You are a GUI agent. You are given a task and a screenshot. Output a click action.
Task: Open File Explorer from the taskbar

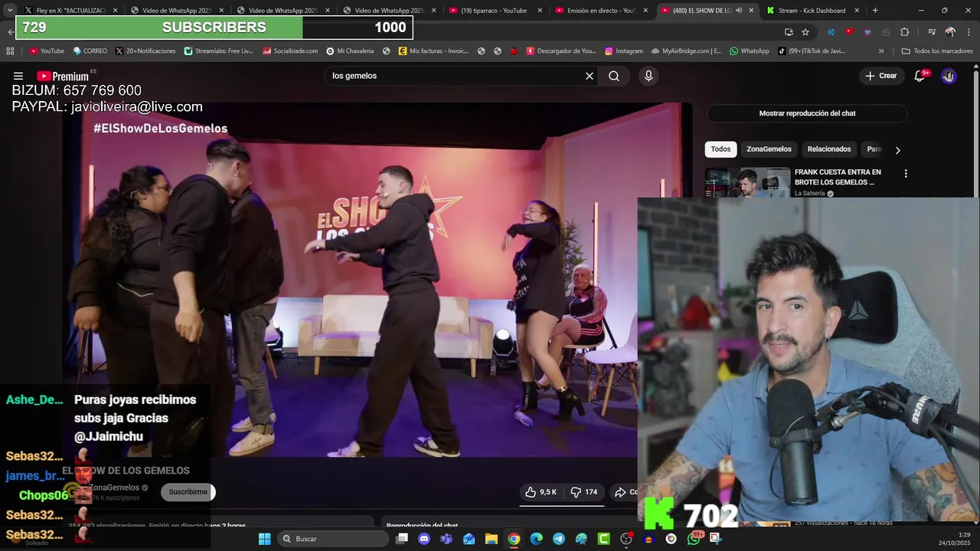tap(492, 539)
